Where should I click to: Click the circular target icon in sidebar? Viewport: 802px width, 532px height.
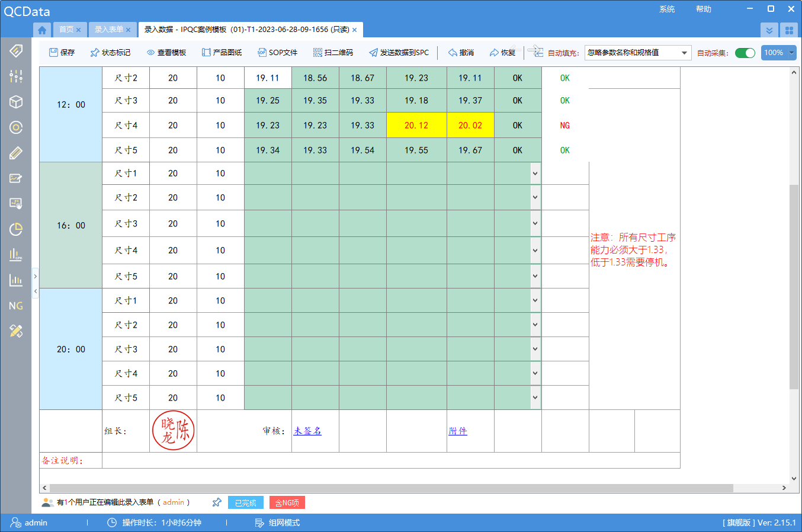click(x=16, y=127)
